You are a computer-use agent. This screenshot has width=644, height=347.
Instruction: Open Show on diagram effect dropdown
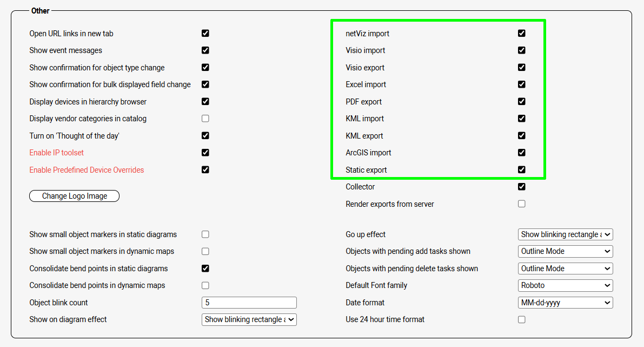click(249, 319)
